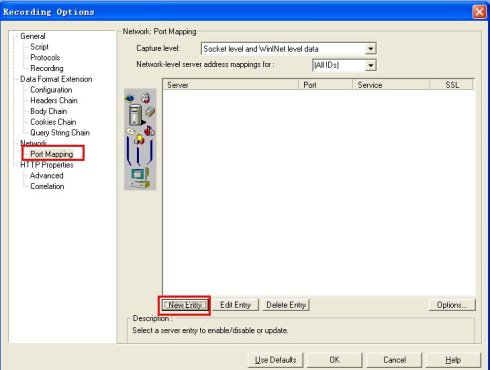Select the Capture level combo box field
Image resolution: width=490 pixels, height=370 pixels.
[x=289, y=49]
